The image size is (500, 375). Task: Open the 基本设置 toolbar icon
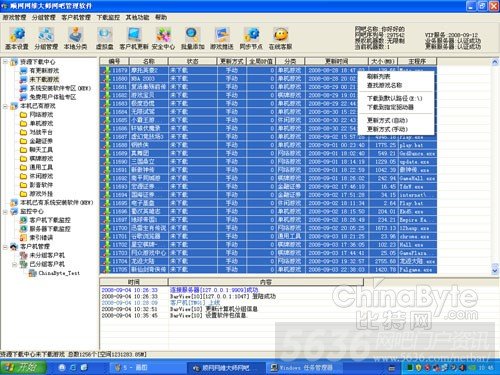click(17, 38)
